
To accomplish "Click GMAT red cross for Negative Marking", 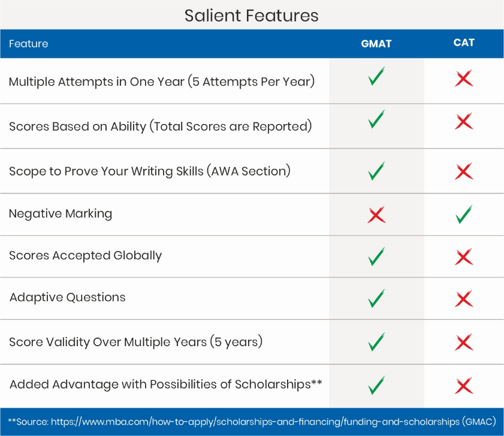I will coord(376,214).
